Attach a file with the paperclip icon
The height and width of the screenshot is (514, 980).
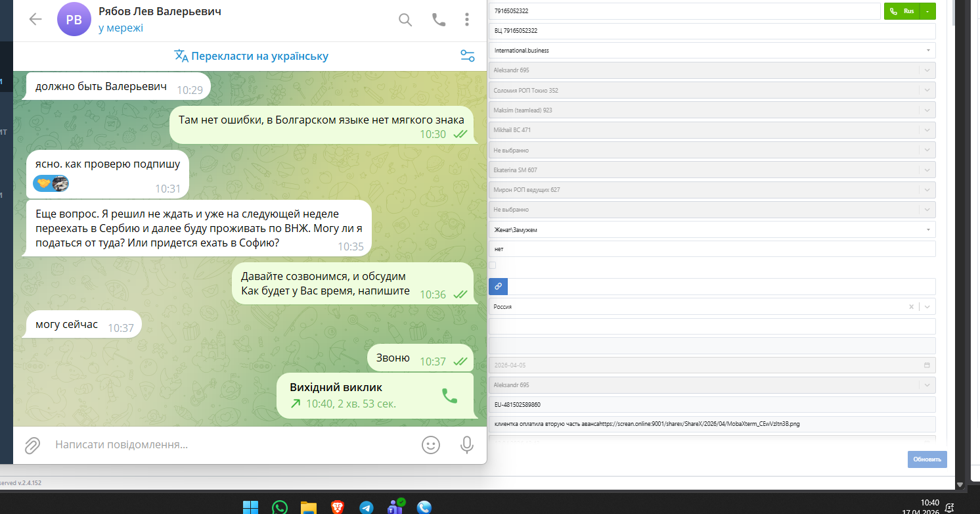[32, 445]
